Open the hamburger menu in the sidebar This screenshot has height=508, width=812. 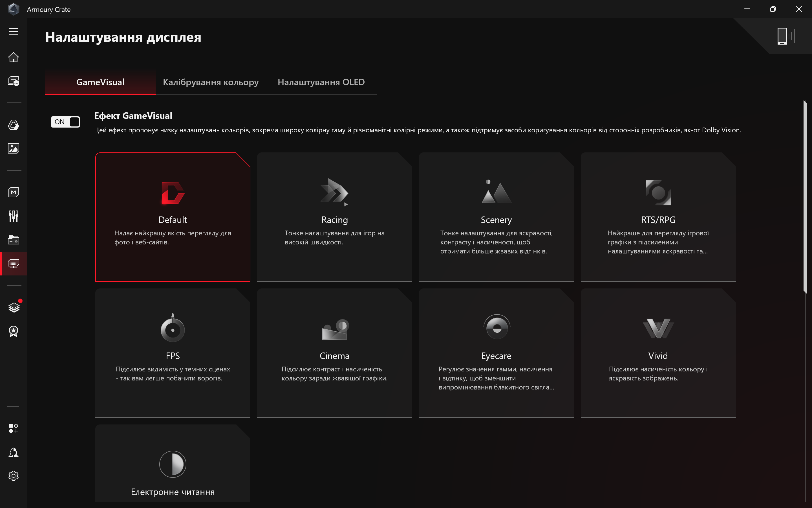point(14,32)
